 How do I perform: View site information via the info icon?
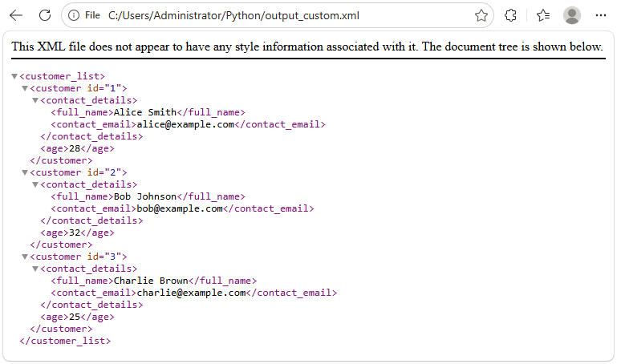point(74,15)
